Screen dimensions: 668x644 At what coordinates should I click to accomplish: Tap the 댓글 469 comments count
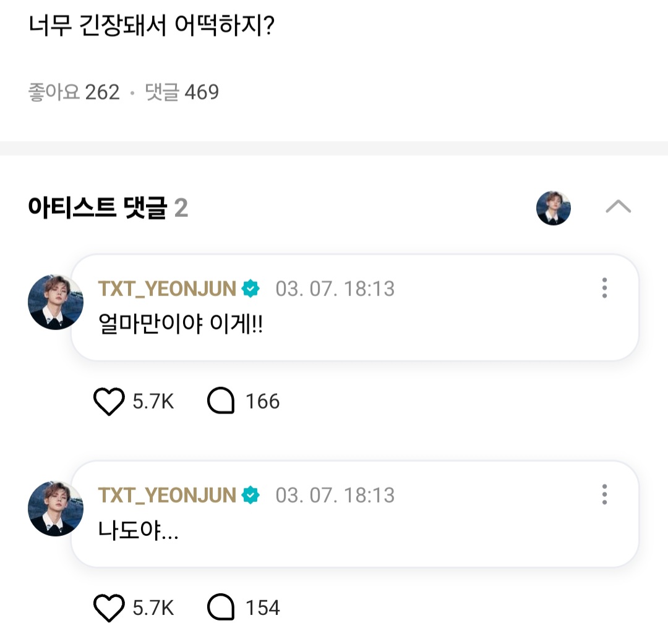182,92
